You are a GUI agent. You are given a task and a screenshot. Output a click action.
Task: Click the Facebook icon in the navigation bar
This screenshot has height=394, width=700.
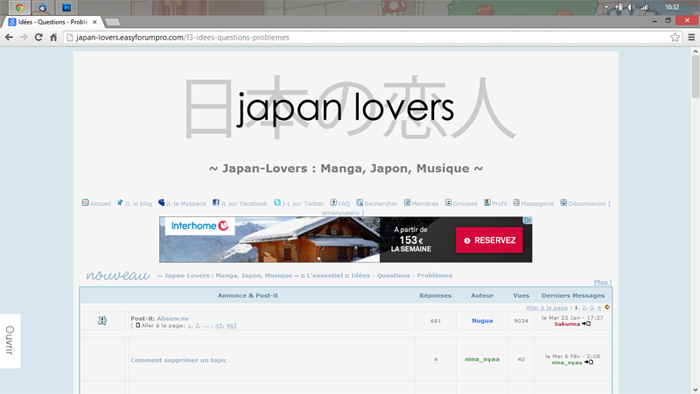(216, 203)
